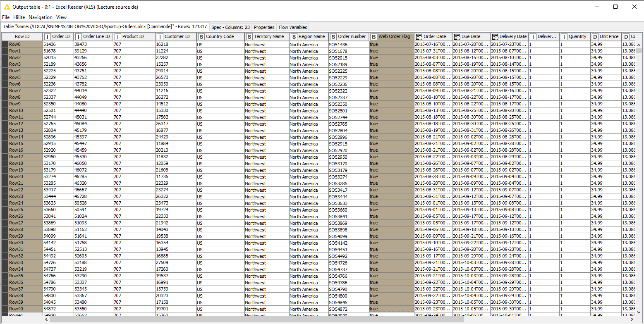Open the Hilite menu

[19, 17]
